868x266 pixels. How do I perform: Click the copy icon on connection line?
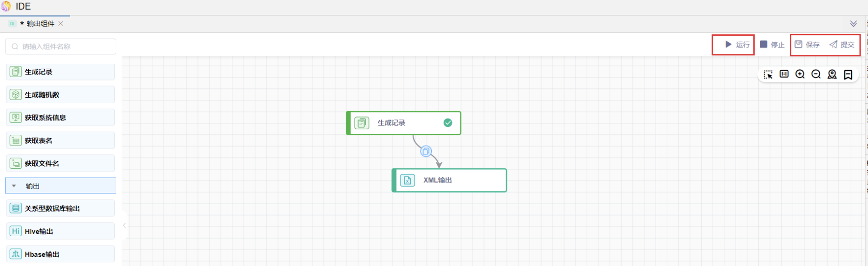426,152
